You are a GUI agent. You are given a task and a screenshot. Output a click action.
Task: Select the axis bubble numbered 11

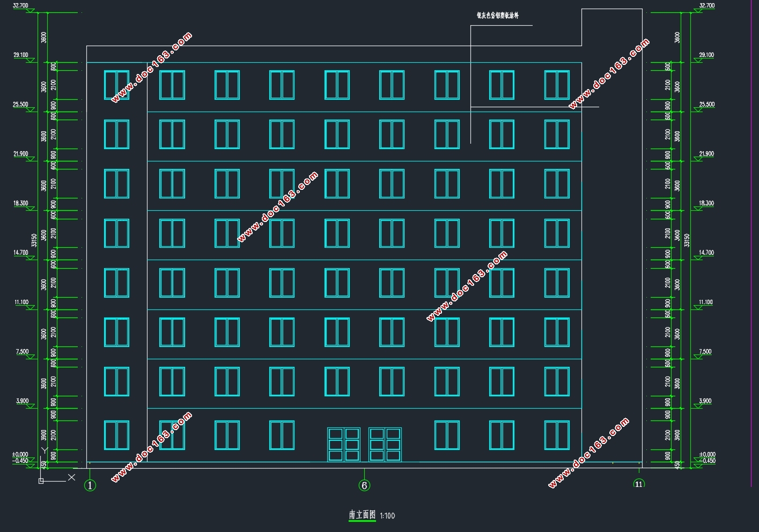pyautogui.click(x=638, y=484)
